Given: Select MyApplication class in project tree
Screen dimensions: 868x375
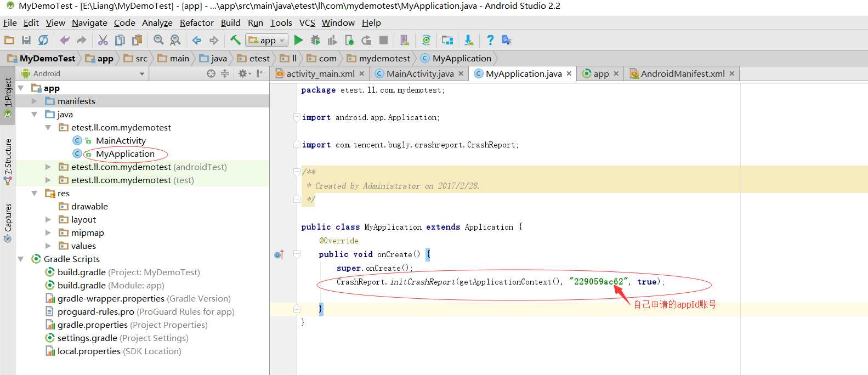Looking at the screenshot, I should [125, 154].
